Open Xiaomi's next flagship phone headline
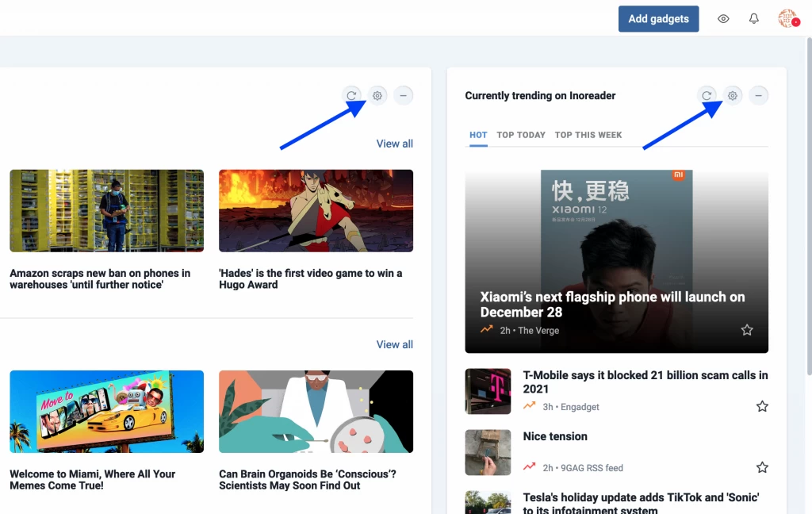The height and width of the screenshot is (514, 812). point(612,304)
